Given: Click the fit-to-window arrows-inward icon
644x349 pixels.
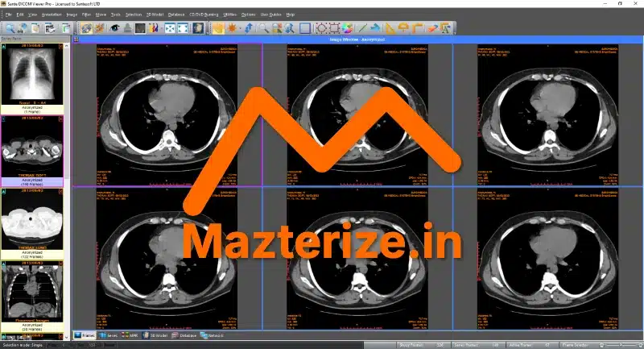Looking at the screenshot, I should (x=170, y=28).
